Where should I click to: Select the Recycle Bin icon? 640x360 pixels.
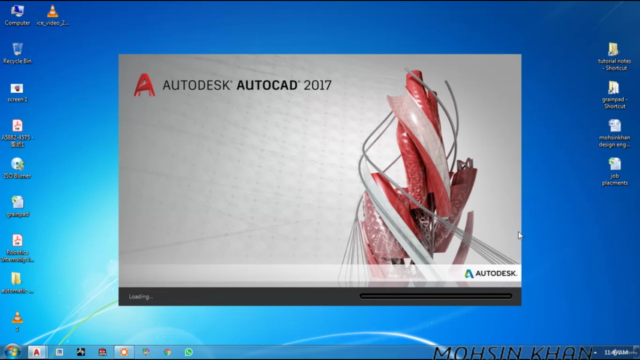coord(17,53)
